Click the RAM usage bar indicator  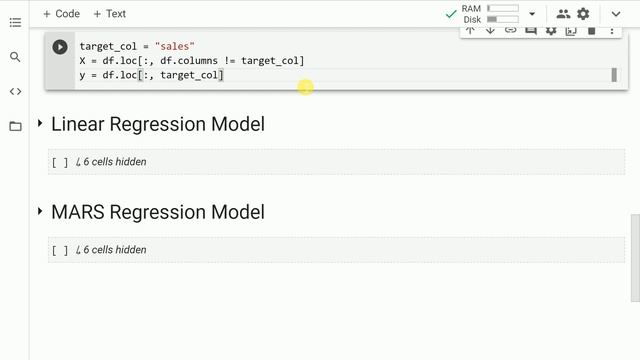503,8
